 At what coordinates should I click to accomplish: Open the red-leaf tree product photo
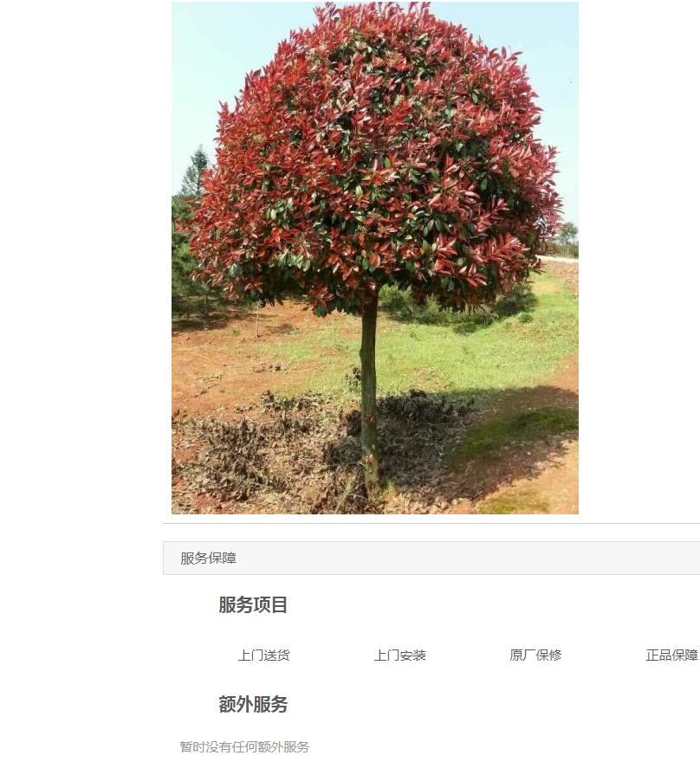coord(375,257)
